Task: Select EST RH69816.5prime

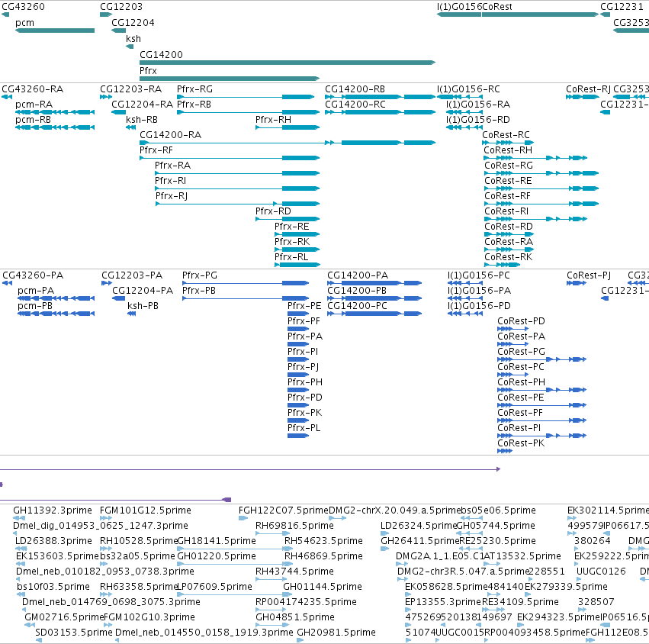Action: [x=294, y=526]
